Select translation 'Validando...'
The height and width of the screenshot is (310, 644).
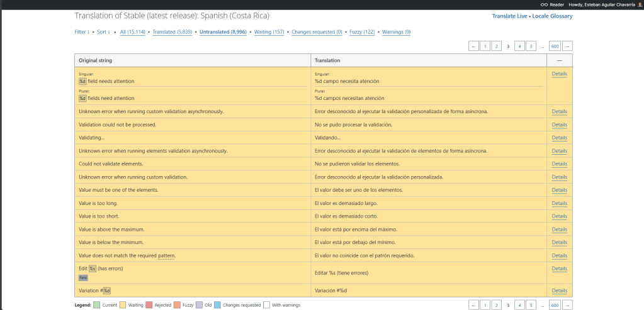328,138
